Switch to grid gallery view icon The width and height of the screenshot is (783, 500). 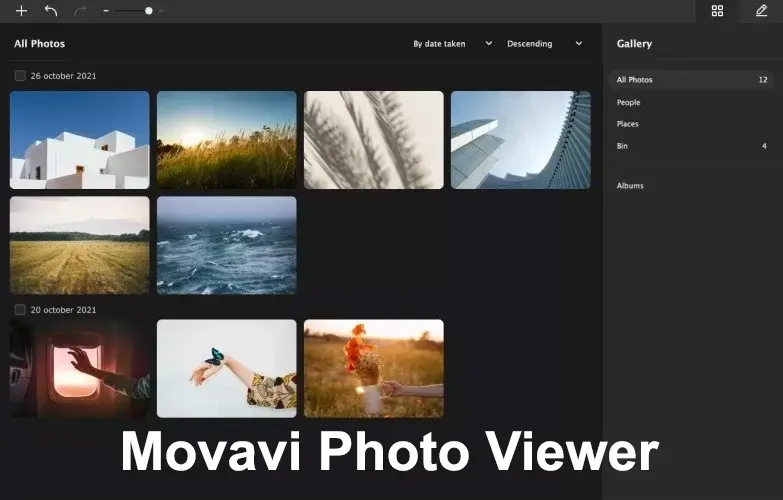[x=717, y=11]
